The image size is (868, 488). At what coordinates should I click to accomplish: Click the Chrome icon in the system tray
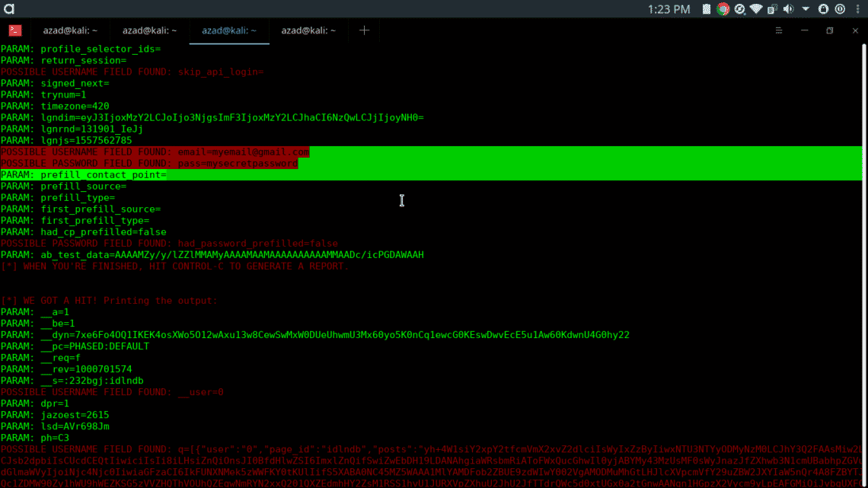(723, 9)
